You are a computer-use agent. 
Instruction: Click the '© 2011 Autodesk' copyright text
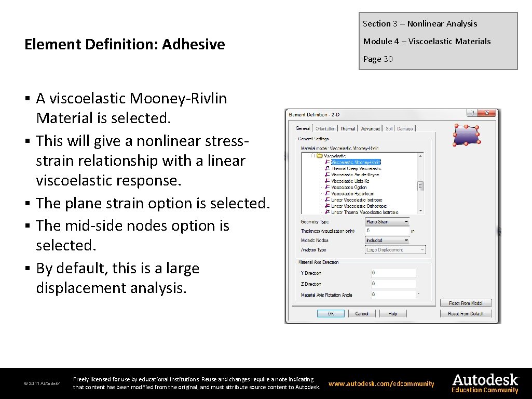coord(42,383)
